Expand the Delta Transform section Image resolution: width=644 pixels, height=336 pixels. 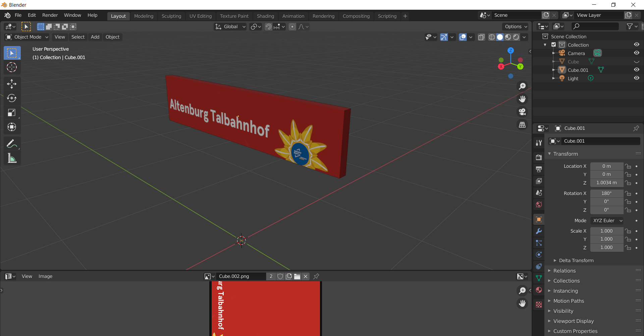coord(576,260)
